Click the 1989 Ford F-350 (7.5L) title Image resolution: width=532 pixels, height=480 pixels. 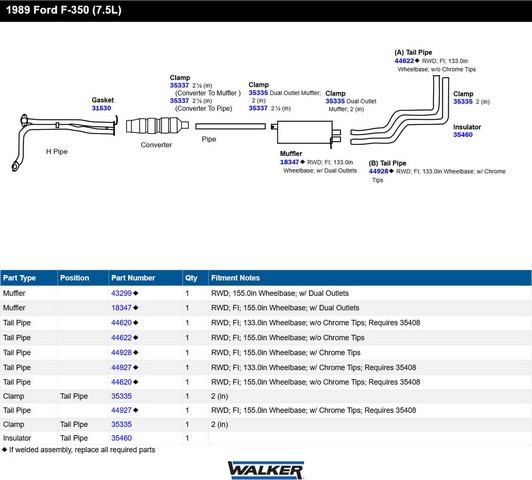tap(64, 10)
